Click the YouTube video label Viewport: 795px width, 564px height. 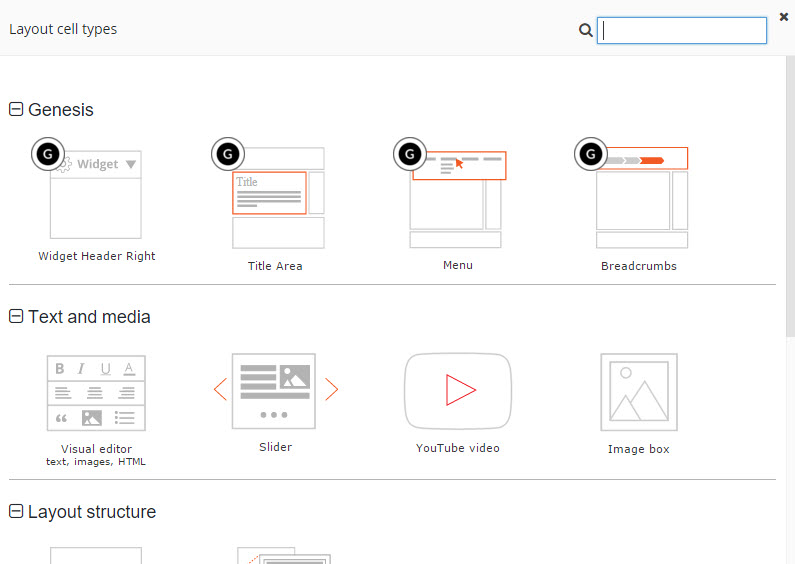458,448
